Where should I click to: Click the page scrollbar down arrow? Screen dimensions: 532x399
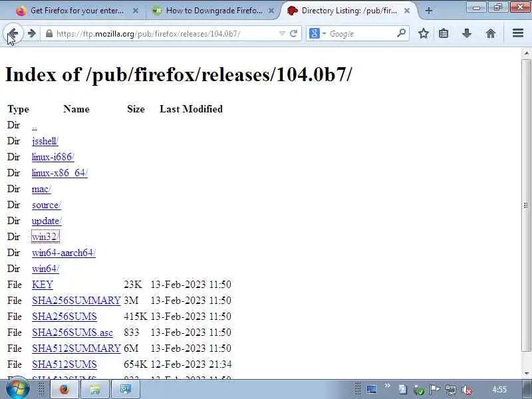click(526, 374)
